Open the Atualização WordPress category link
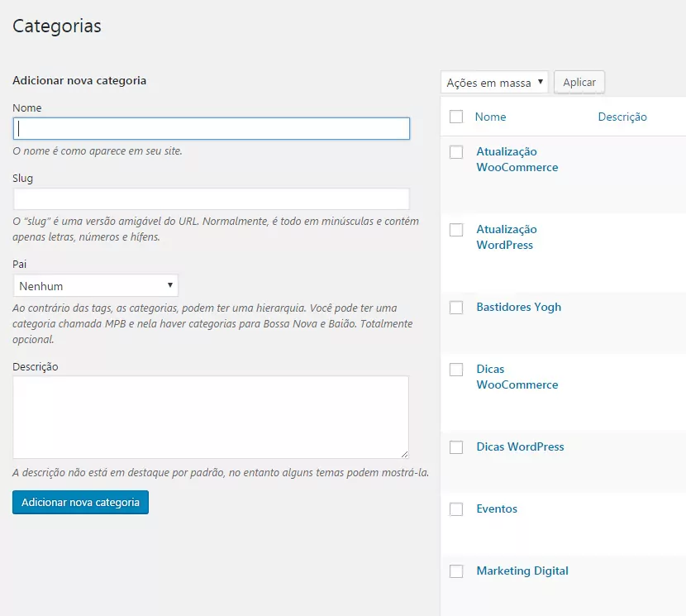Screen dimensions: 686x616 [x=506, y=237]
